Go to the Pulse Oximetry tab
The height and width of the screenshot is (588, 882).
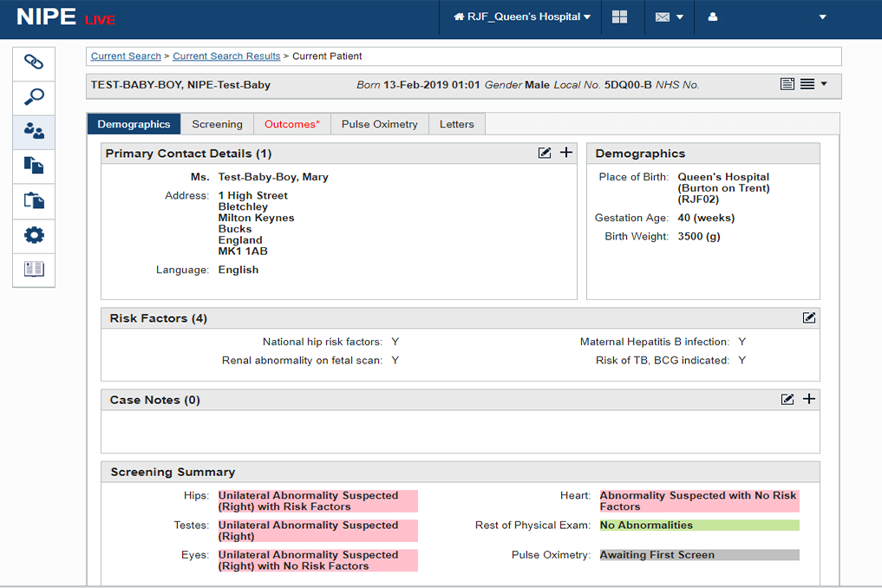(379, 124)
